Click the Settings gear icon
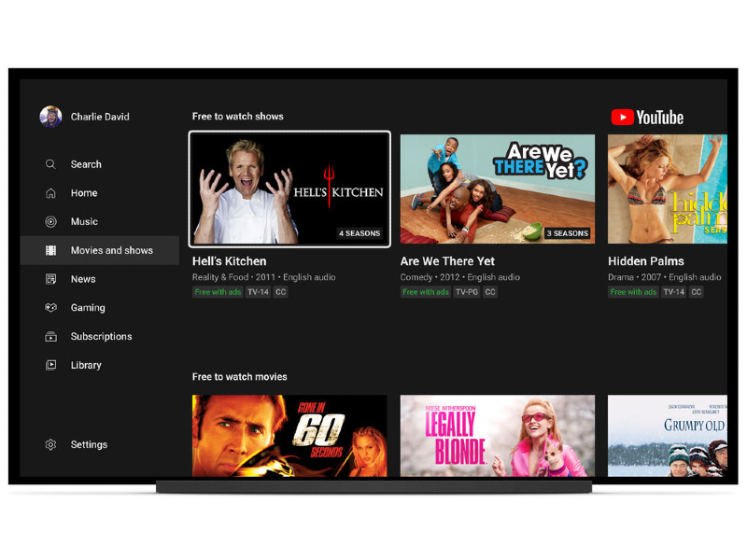The height and width of the screenshot is (560, 747). 50,445
